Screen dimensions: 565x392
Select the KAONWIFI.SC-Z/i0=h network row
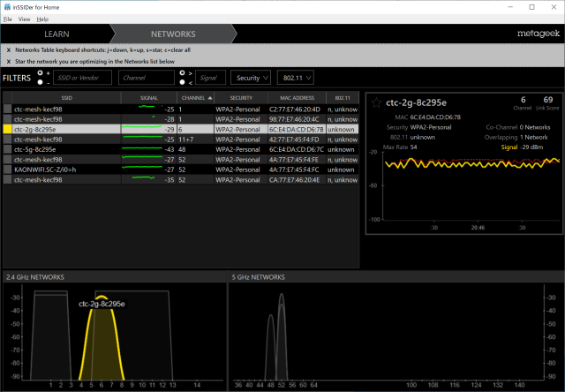tap(181, 170)
